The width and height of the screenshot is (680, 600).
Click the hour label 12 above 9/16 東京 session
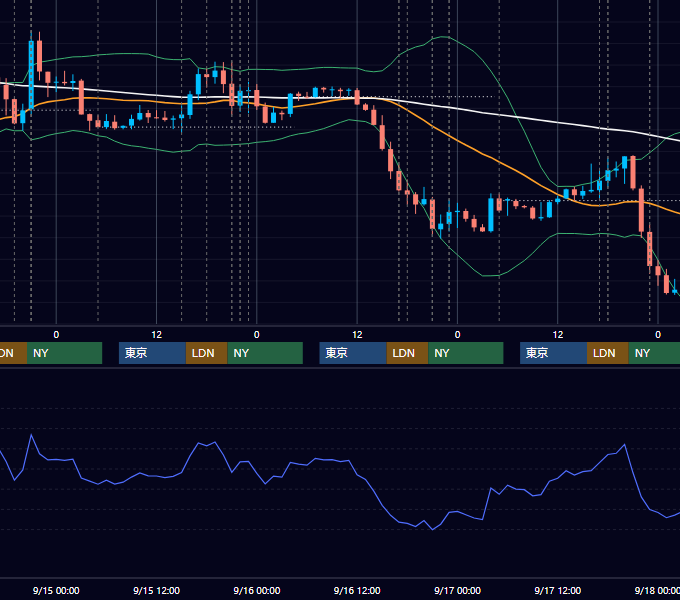[357, 335]
